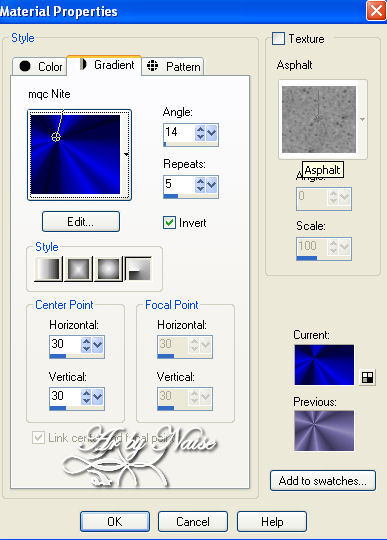This screenshot has height=540, width=387.
Task: Close the Material Properties dialog
Action: 376,11
